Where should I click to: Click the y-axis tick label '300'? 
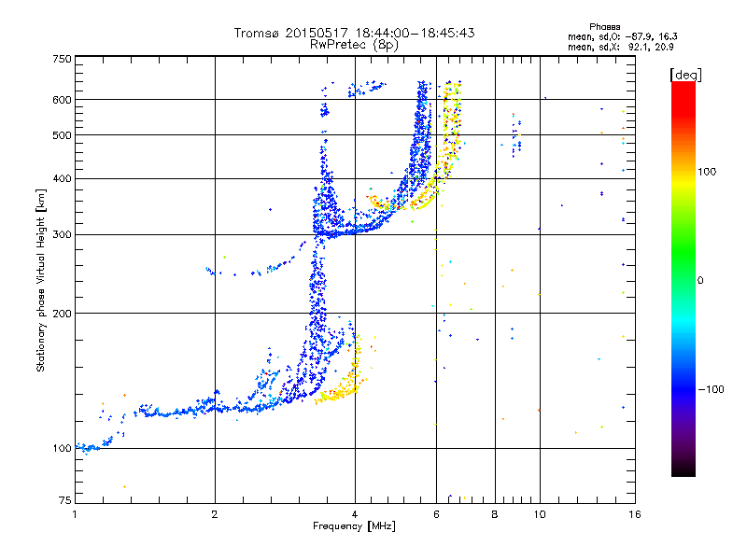62,235
